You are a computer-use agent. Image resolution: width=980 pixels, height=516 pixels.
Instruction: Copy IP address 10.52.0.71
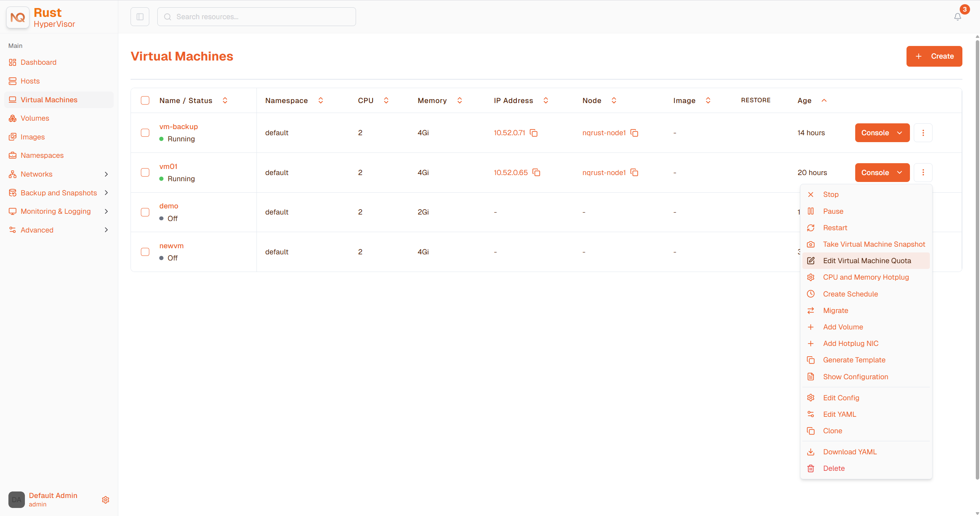coord(534,133)
